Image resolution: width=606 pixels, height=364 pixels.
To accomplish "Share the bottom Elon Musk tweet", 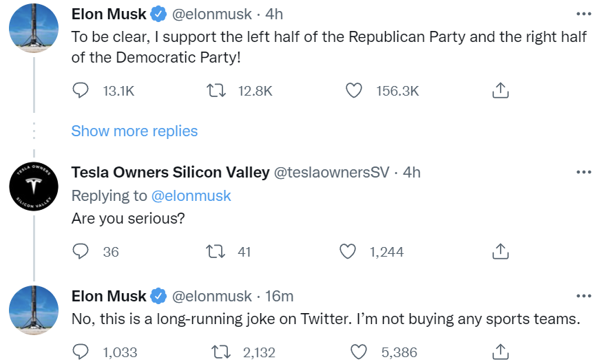I will pos(501,352).
